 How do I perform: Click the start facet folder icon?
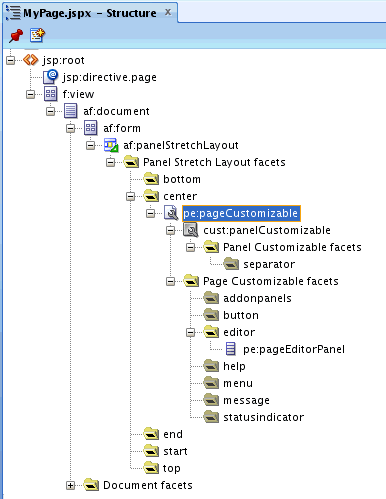coord(151,451)
